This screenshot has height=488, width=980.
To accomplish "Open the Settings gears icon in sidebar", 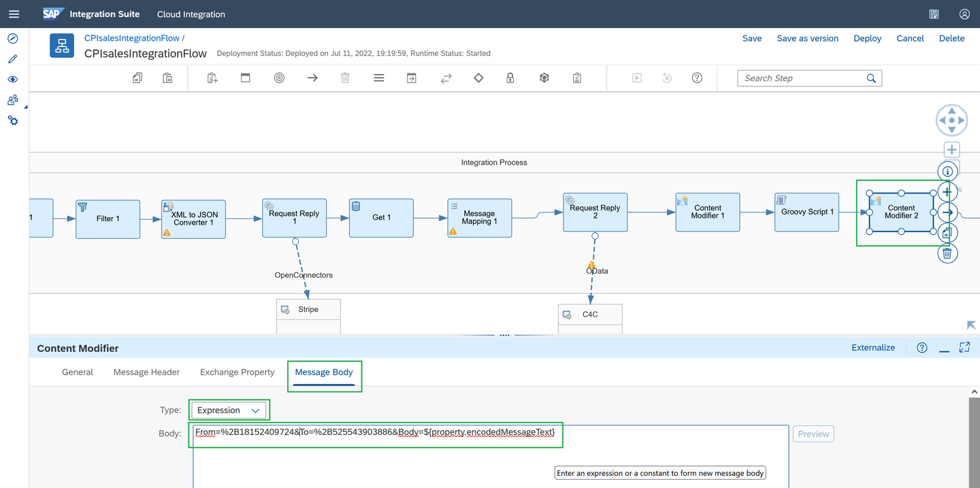I will tap(12, 120).
